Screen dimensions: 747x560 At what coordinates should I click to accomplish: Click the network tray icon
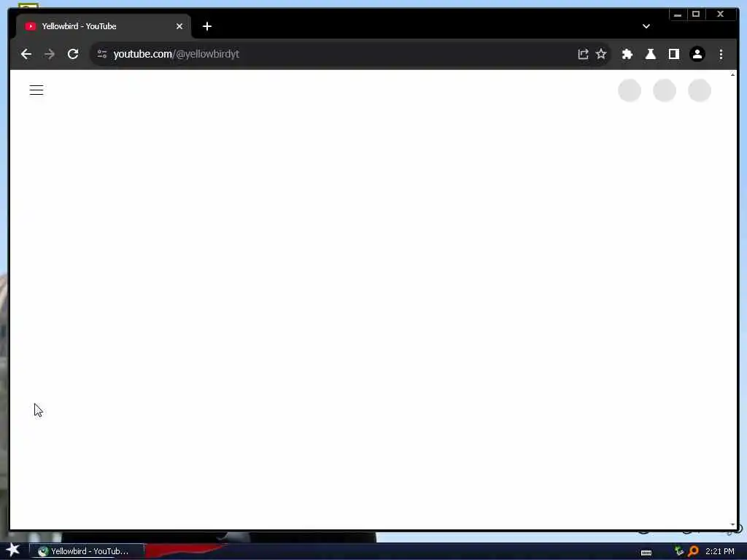coord(679,551)
